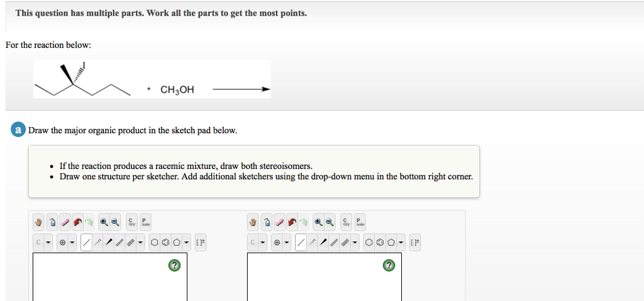Screen dimensions: 644x301
Task: Click the red undo arrow in left sketcher
Action: [77, 222]
